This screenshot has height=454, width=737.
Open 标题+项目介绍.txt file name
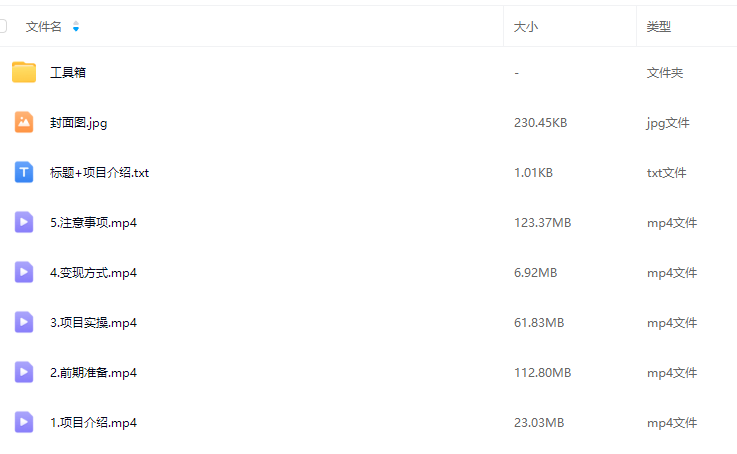(x=99, y=173)
